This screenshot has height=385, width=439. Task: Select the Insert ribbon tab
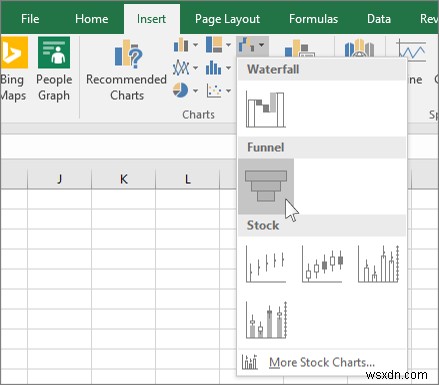[151, 19]
